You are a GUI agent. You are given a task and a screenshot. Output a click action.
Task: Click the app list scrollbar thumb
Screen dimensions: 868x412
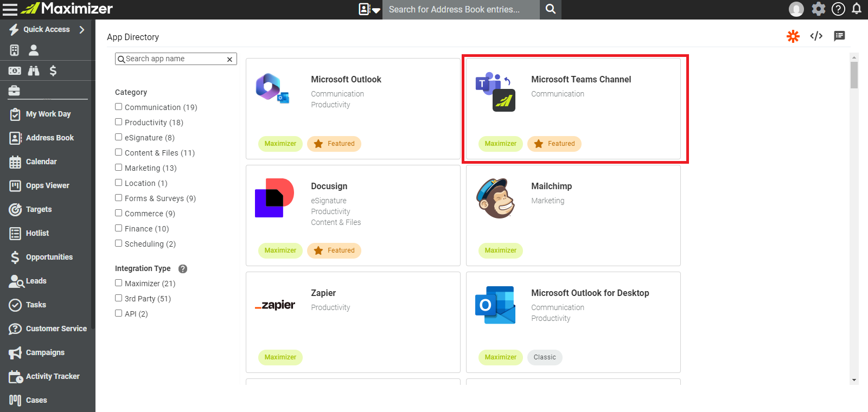tap(854, 75)
